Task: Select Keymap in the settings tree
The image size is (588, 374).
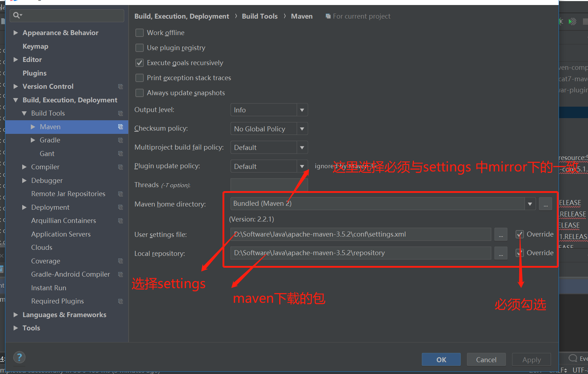Action: (35, 47)
